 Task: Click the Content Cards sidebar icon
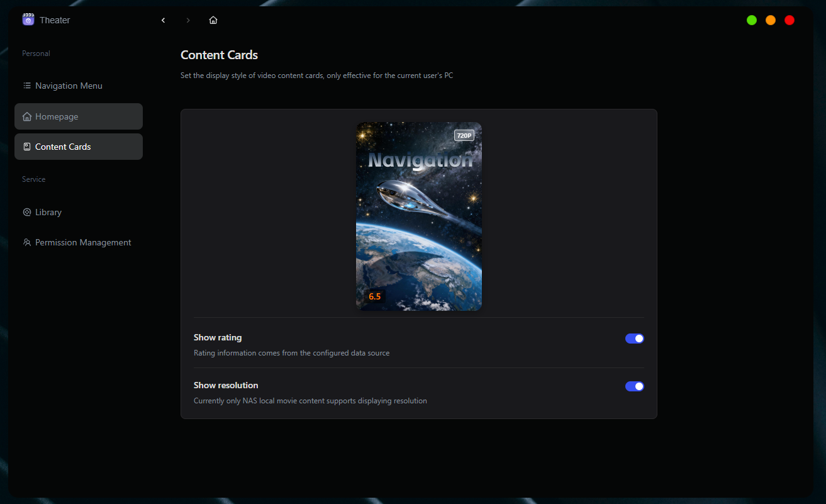[27, 147]
